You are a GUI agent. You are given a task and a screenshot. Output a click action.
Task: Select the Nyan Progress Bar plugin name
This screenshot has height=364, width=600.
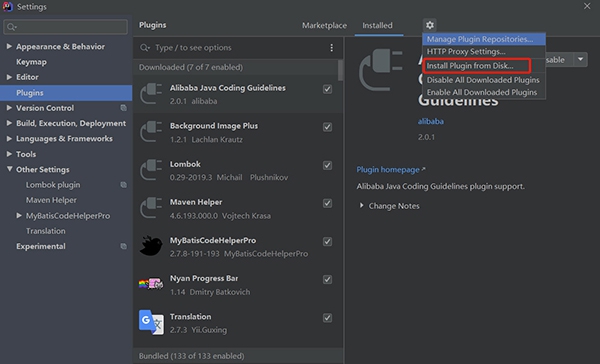coord(204,278)
